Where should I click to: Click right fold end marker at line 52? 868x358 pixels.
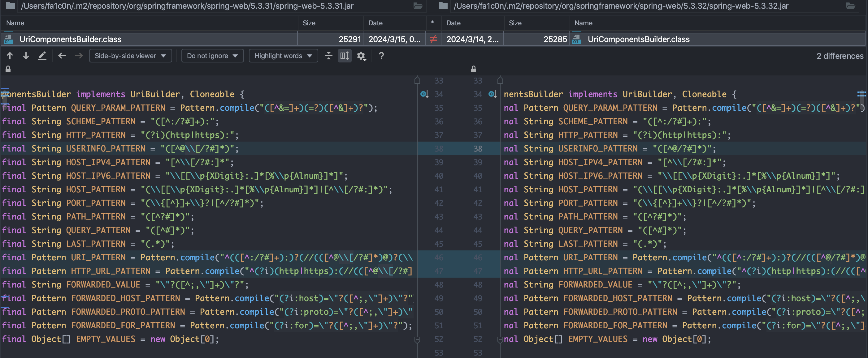point(500,340)
